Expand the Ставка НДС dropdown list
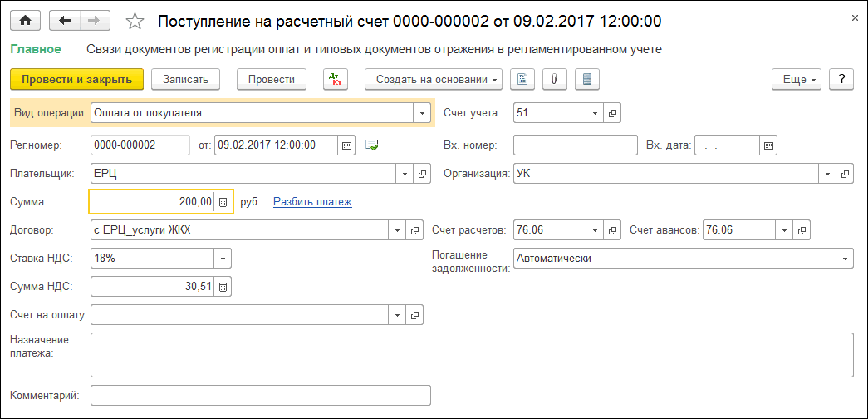 pyautogui.click(x=223, y=259)
